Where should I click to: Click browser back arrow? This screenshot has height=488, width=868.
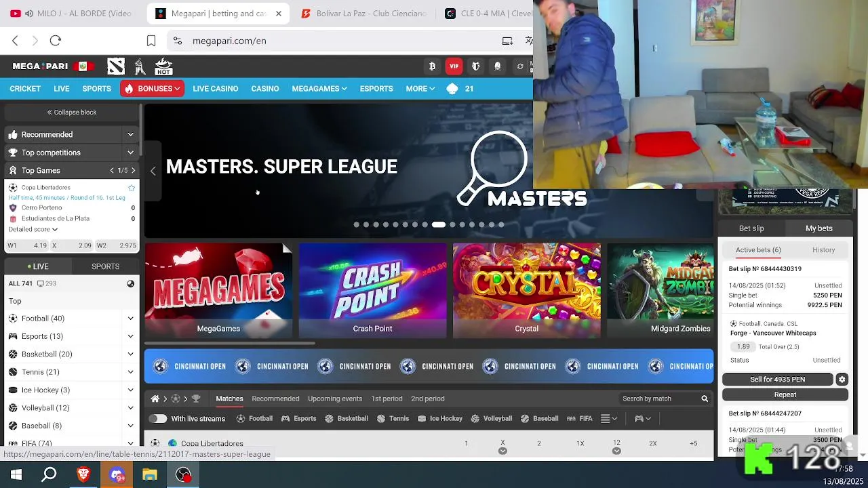pyautogui.click(x=15, y=41)
